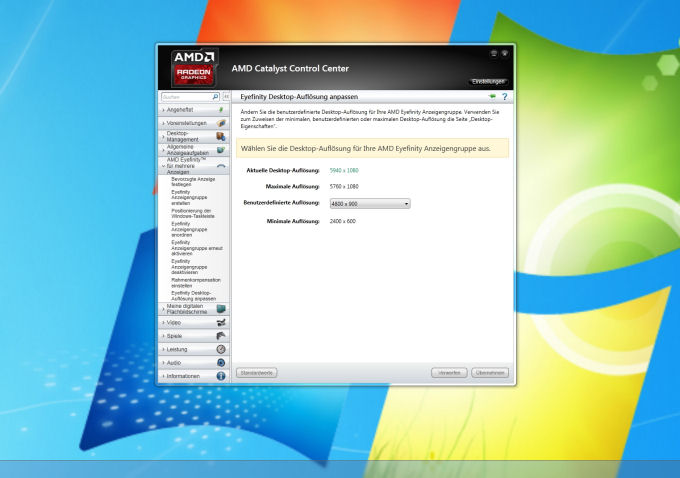
Task: Open the Einstellungen menu button
Action: coord(488,82)
